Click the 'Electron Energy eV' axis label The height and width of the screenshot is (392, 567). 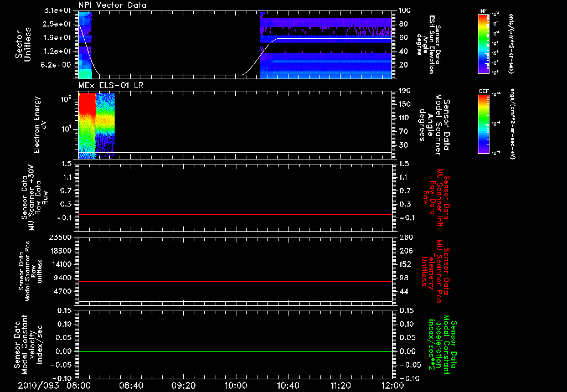[39, 125]
